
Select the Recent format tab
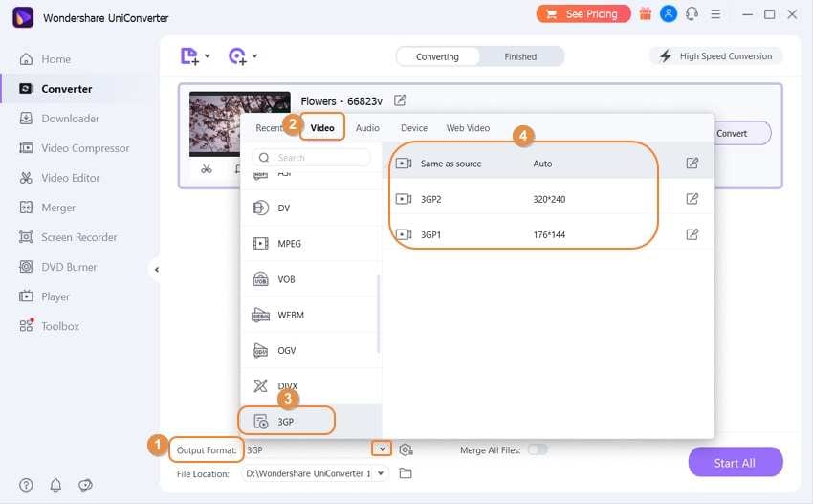[269, 128]
